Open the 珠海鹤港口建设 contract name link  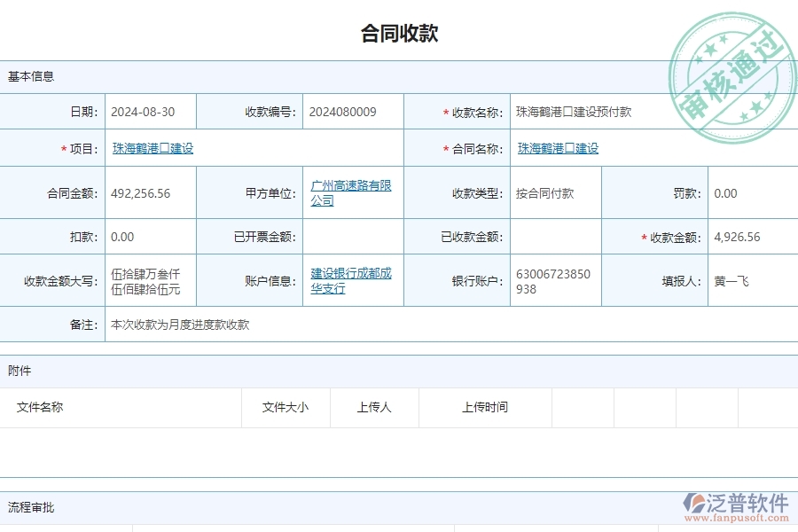[556, 148]
